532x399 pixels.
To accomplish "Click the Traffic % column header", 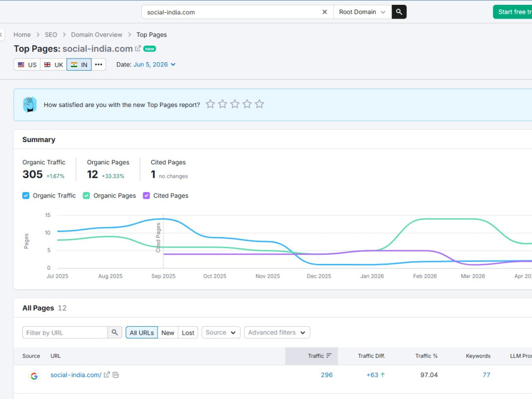I will (x=426, y=355).
